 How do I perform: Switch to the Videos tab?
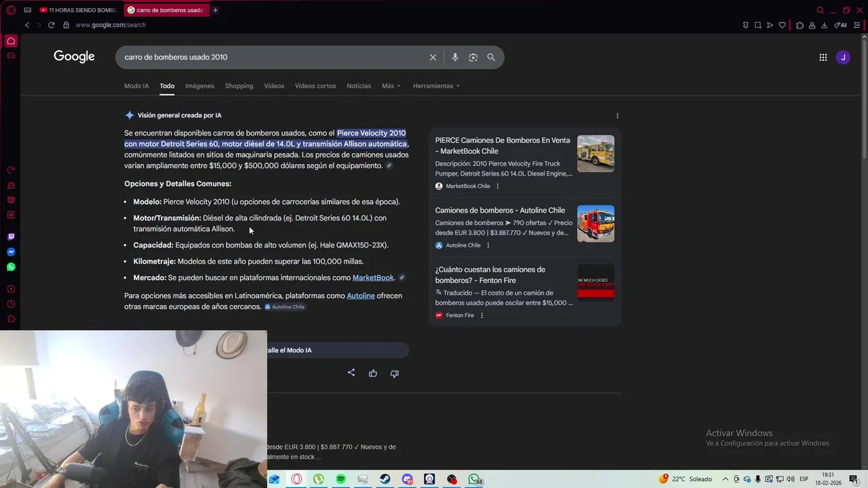(x=274, y=86)
